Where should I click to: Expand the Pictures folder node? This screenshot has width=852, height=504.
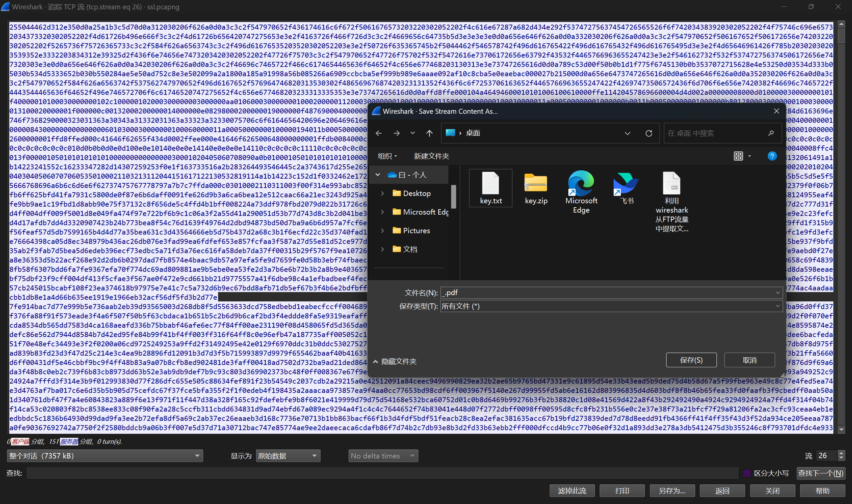coord(382,231)
